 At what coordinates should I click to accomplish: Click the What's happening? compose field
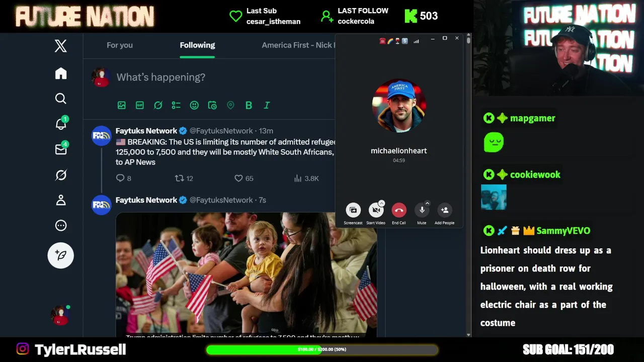click(x=161, y=77)
